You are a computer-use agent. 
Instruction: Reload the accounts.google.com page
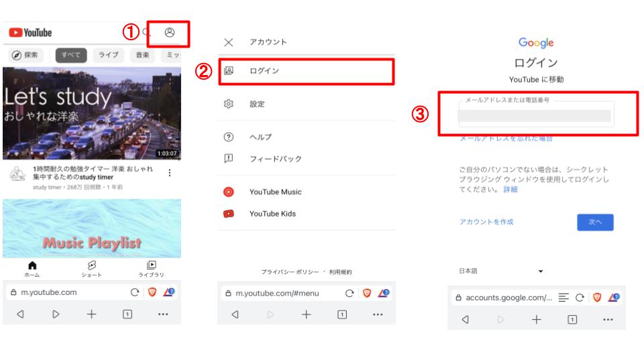(580, 298)
